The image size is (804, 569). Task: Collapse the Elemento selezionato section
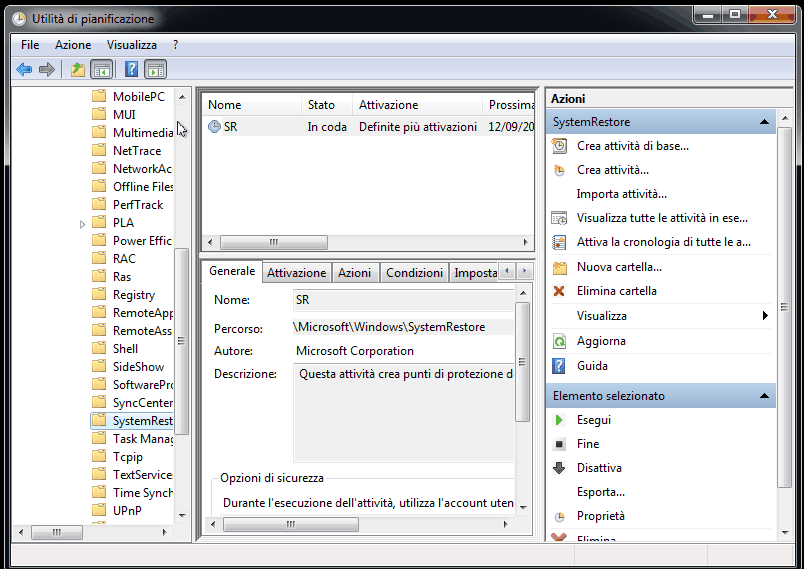point(764,396)
